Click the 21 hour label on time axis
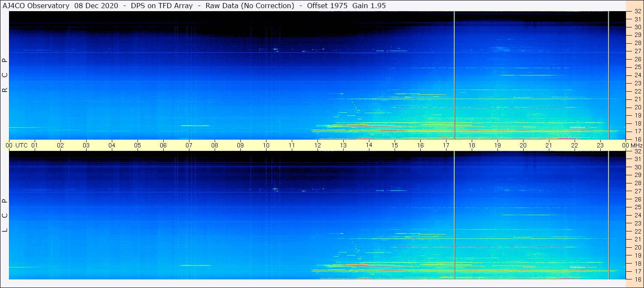 coord(549,145)
